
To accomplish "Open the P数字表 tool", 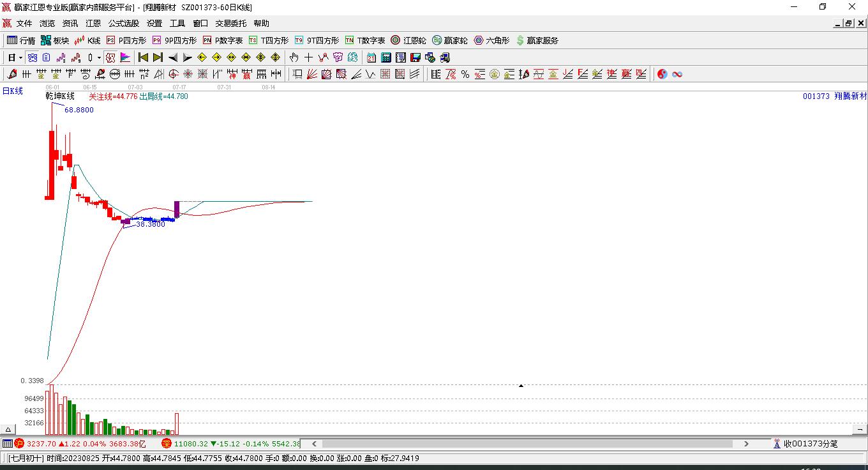I will (x=223, y=40).
